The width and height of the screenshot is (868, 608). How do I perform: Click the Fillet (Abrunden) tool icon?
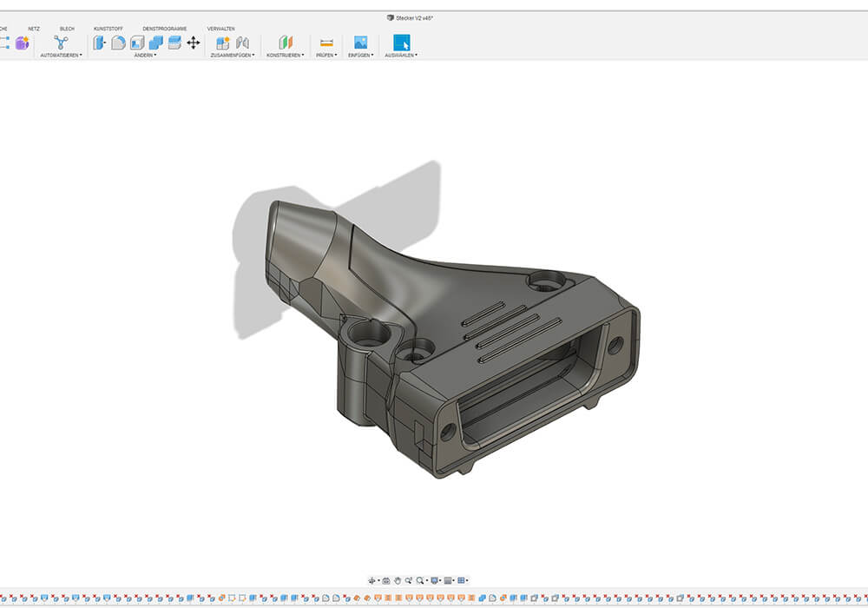(x=118, y=43)
